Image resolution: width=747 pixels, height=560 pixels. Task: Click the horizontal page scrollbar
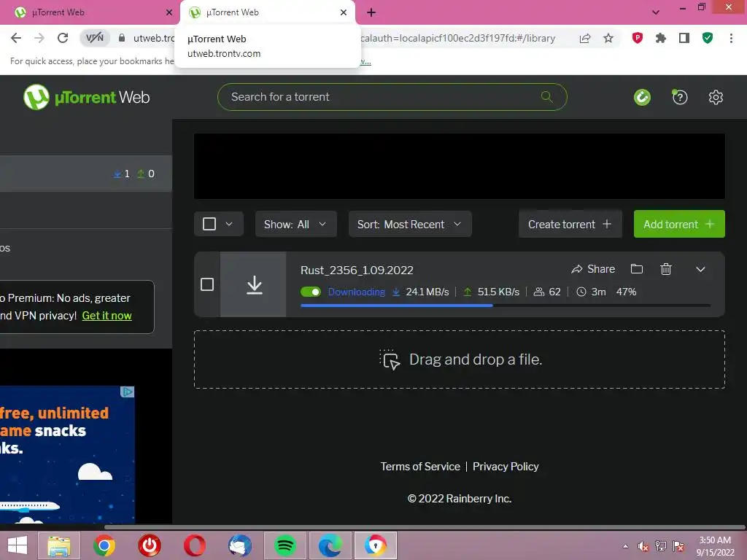coord(424,526)
